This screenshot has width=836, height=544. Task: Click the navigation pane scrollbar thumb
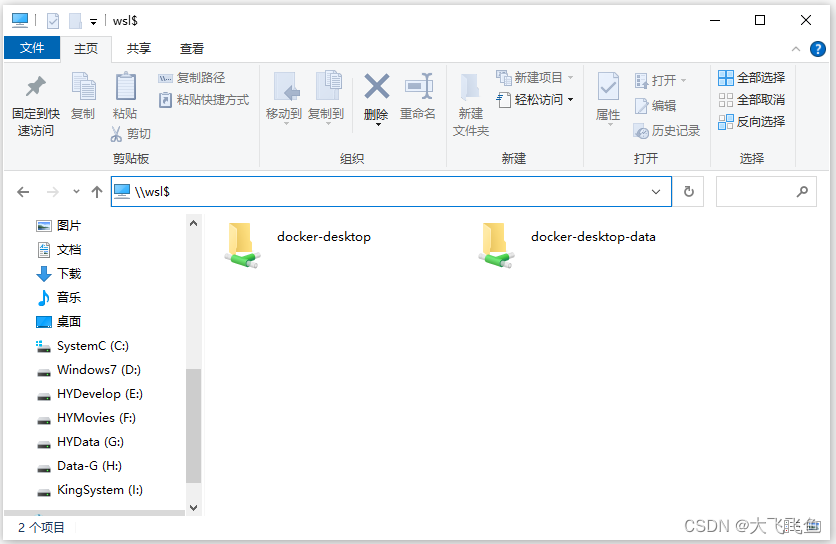click(194, 426)
